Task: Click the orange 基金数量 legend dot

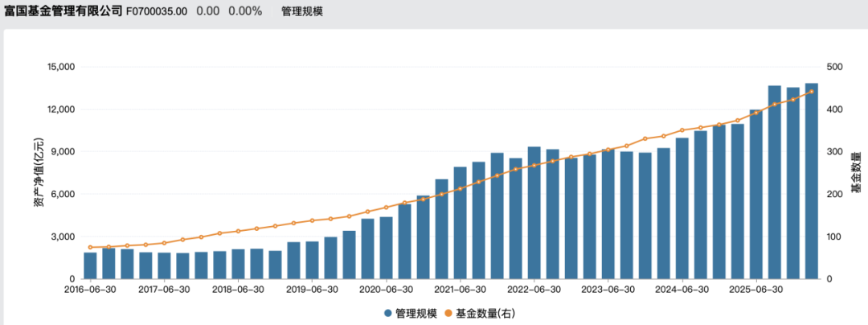Action: [x=448, y=314]
